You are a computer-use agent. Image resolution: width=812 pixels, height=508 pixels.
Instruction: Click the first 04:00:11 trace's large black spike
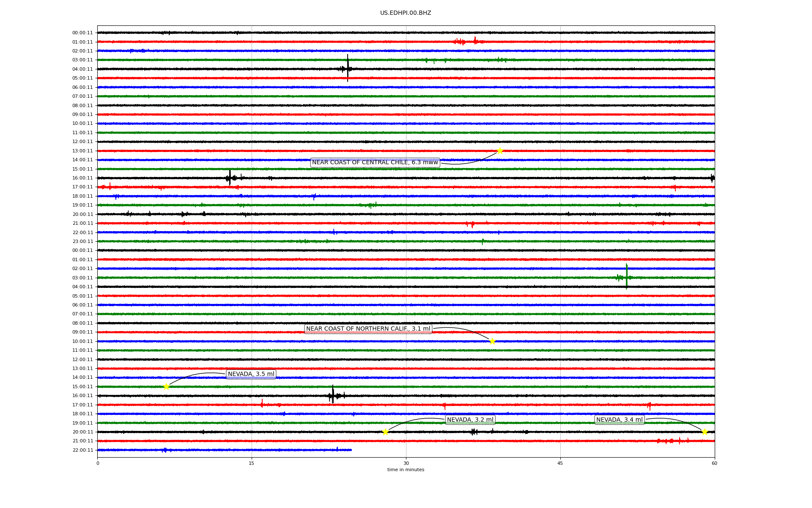tap(348, 68)
